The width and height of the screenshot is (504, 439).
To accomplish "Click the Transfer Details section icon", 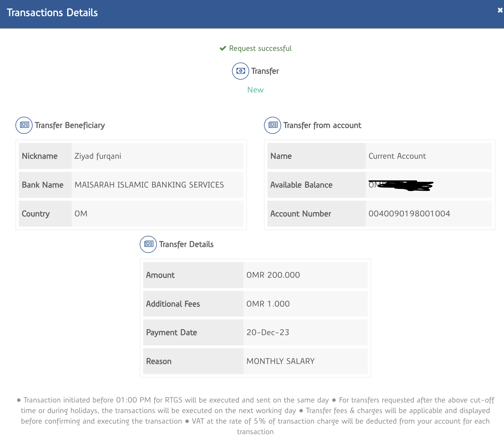I will (148, 244).
